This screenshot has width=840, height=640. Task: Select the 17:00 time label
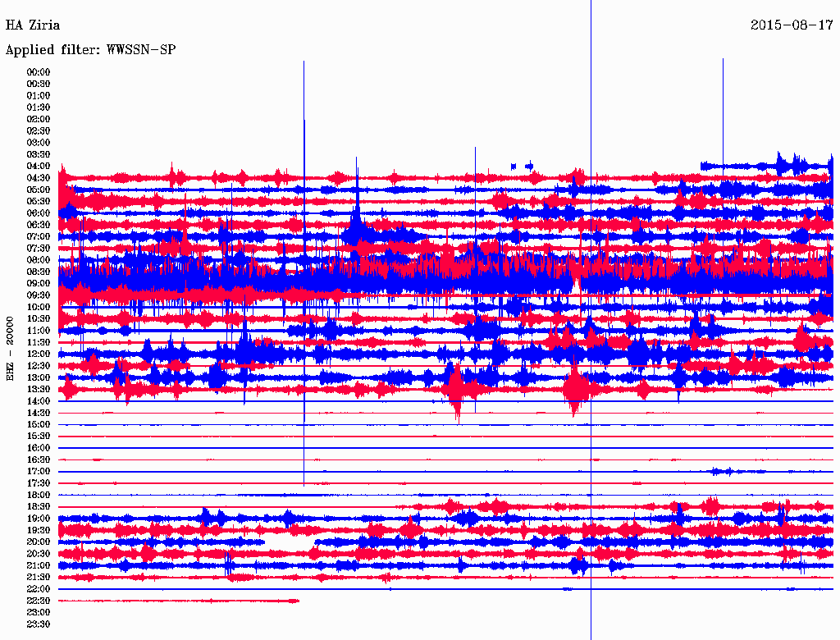pos(39,472)
